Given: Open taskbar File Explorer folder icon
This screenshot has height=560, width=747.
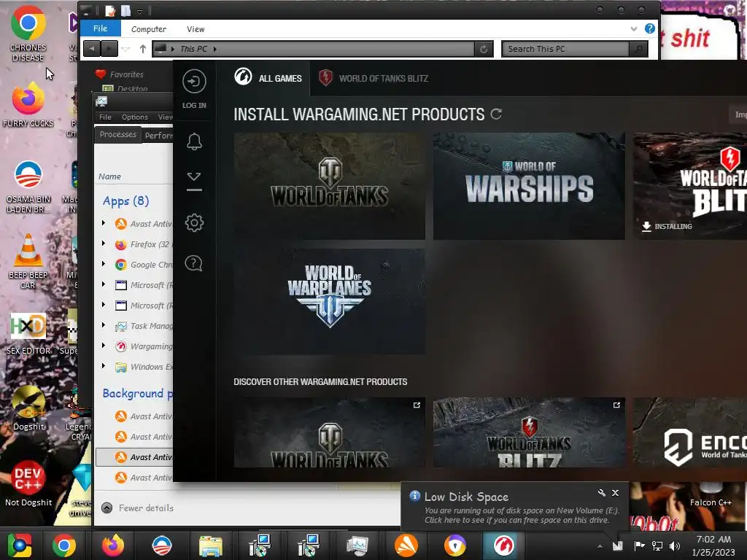Looking at the screenshot, I should pyautogui.click(x=211, y=545).
